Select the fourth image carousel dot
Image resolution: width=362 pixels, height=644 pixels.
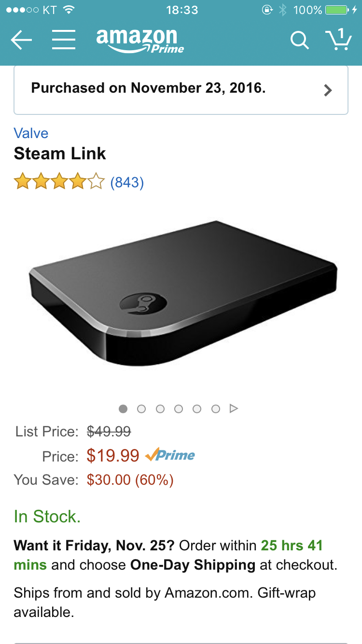click(179, 409)
